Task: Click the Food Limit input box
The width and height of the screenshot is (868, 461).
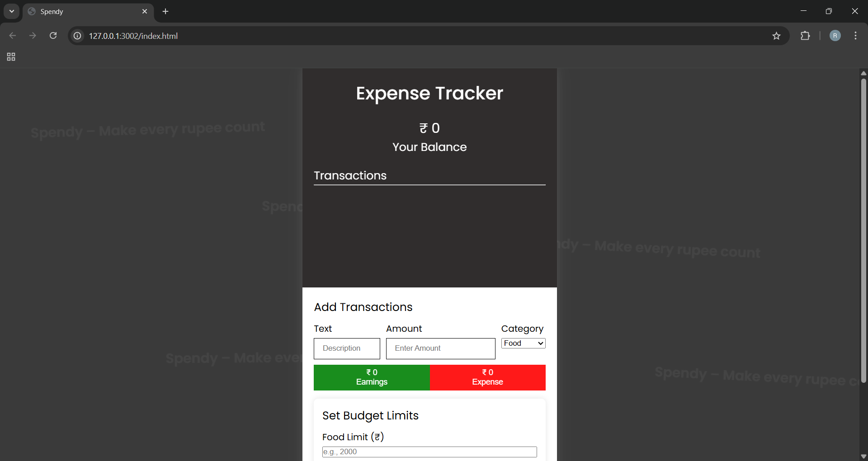Action: point(429,452)
